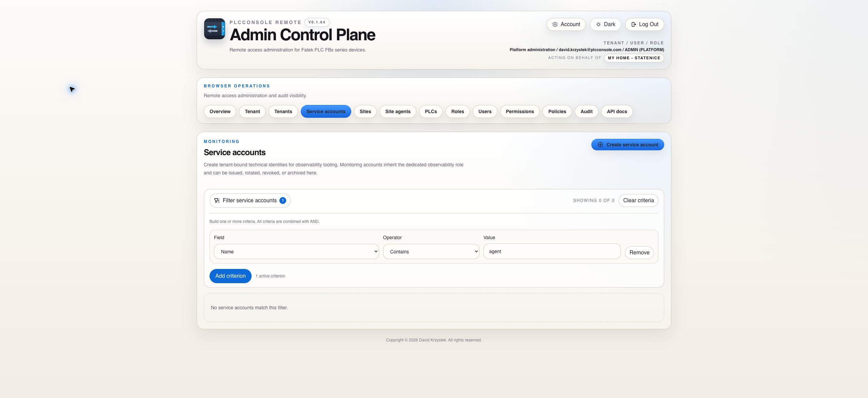Click the Log Out exit icon

(634, 24)
